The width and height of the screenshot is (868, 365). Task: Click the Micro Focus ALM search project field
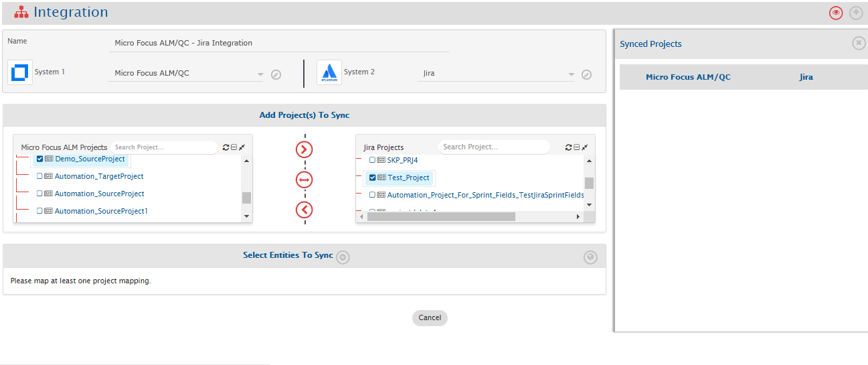(x=163, y=147)
